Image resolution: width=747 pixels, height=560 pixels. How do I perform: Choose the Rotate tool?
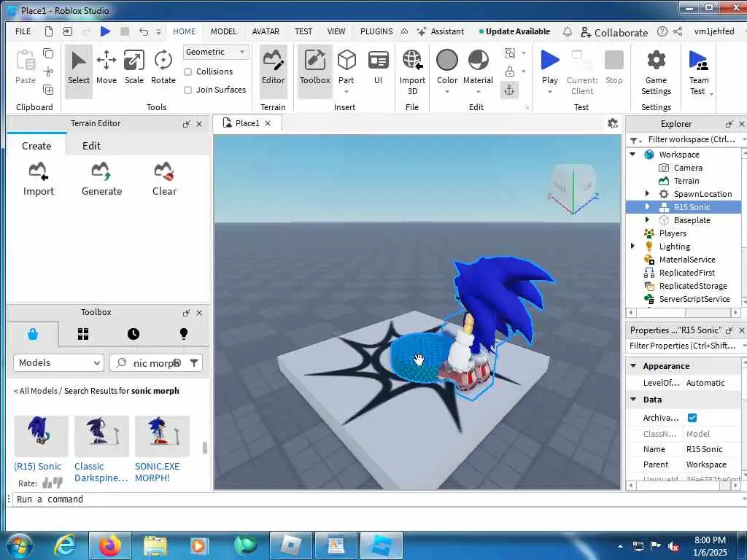pyautogui.click(x=163, y=67)
